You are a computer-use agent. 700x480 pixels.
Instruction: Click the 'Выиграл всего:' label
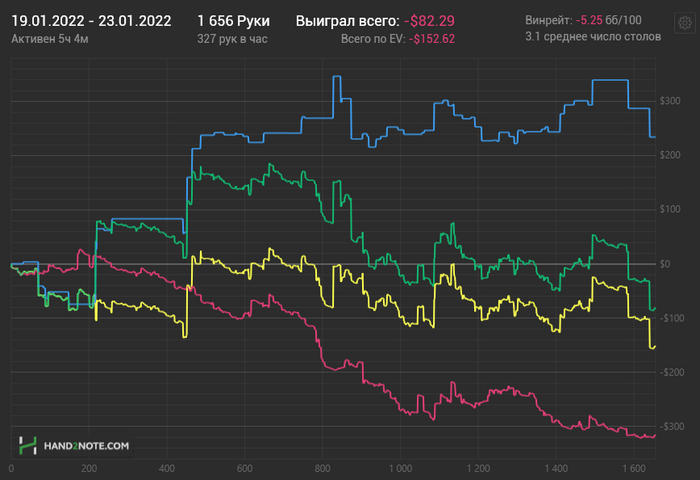click(347, 21)
